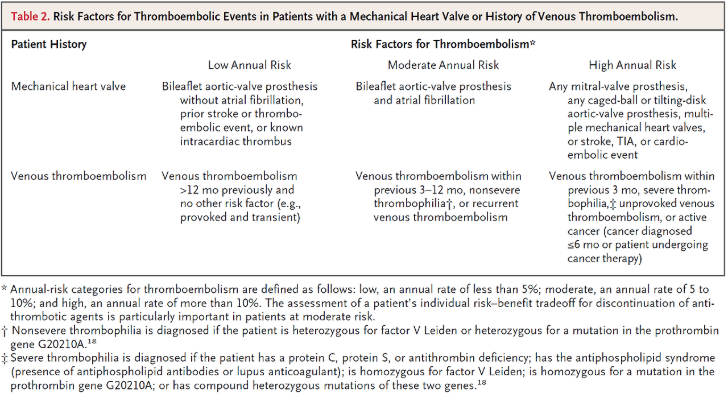Click the 'Risk Factors for Thromboembolism*' header
The height and width of the screenshot is (399, 728).
[443, 44]
